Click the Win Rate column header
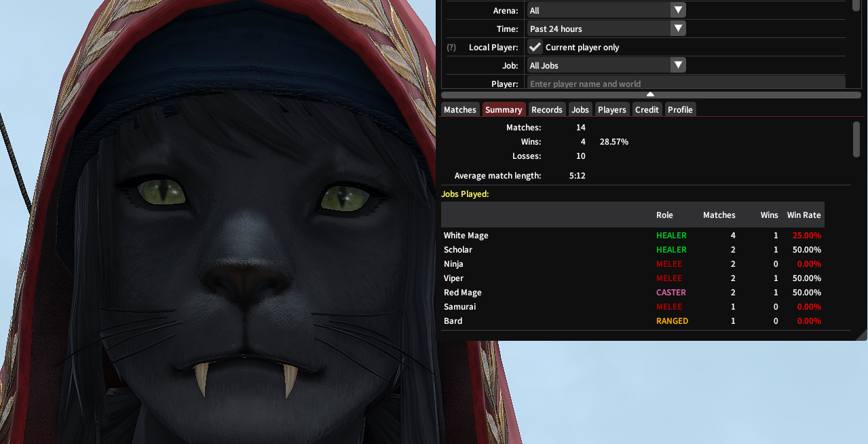Image resolution: width=868 pixels, height=444 pixels. (x=804, y=215)
